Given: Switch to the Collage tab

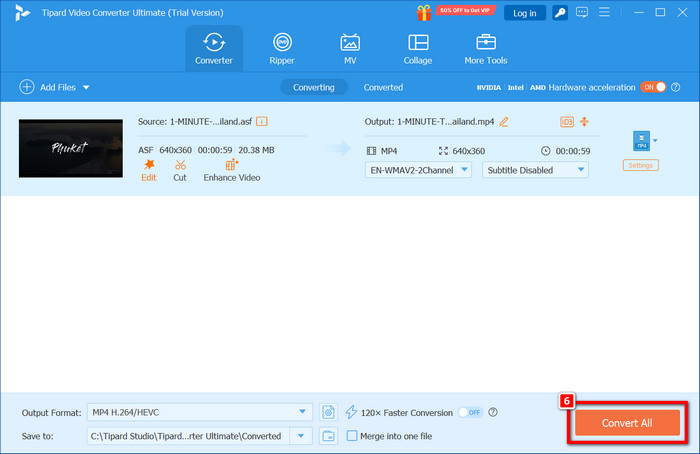Looking at the screenshot, I should tap(418, 49).
